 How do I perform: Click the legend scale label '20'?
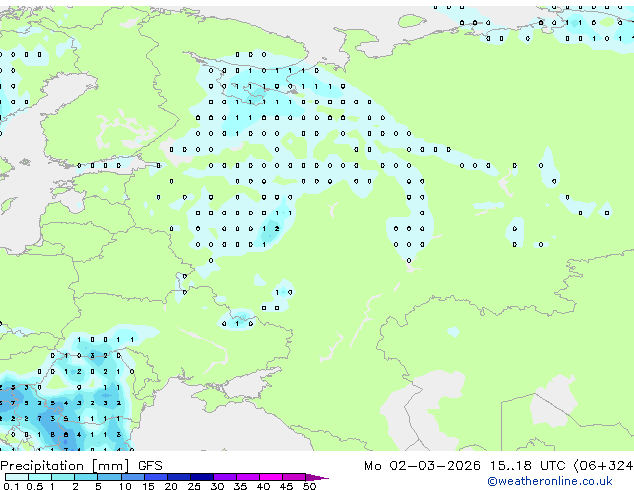171,486
